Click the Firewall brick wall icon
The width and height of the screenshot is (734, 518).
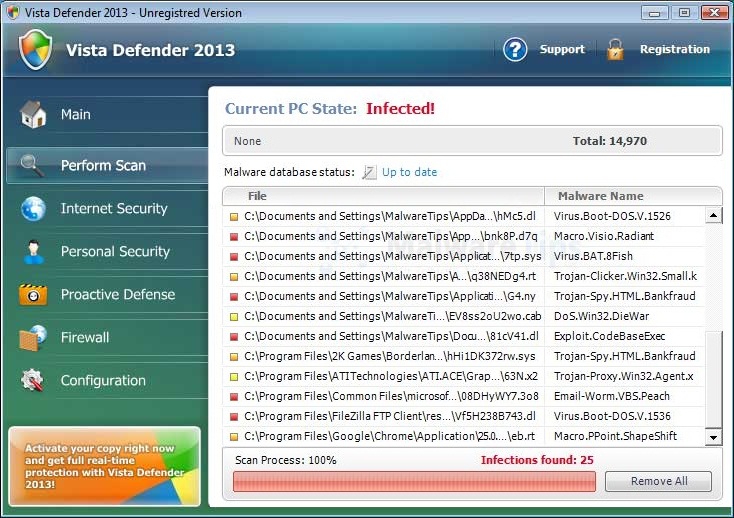coord(33,337)
